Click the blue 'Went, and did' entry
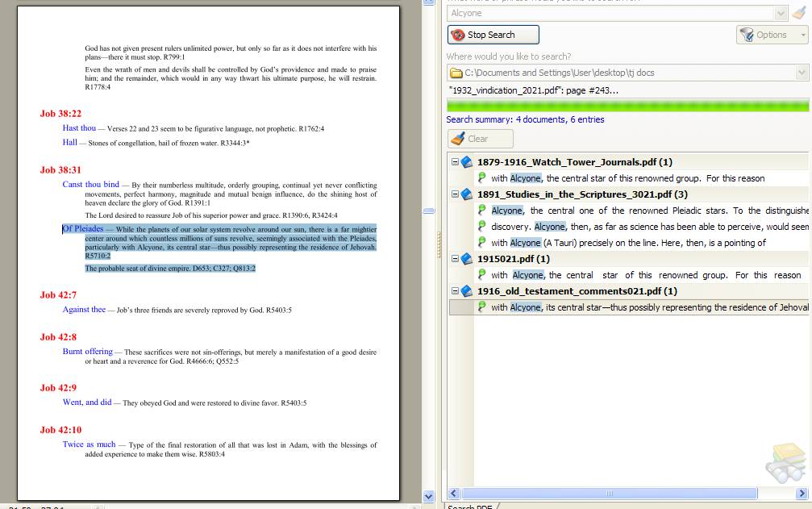The height and width of the screenshot is (509, 812). (87, 402)
